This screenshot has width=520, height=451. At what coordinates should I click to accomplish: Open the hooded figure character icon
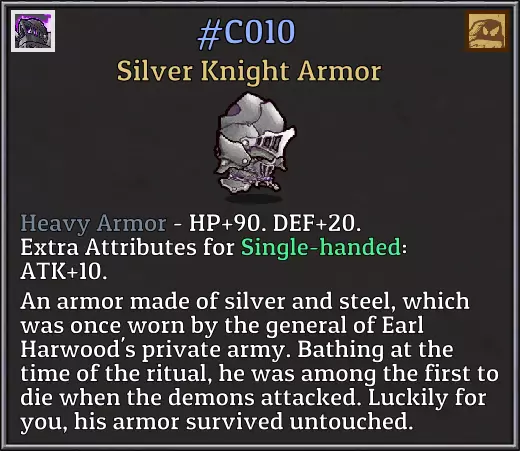487,31
